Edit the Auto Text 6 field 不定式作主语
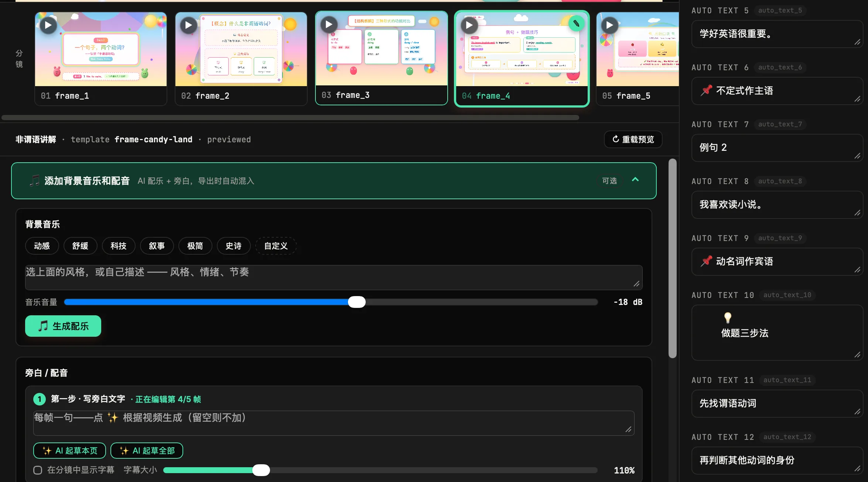This screenshot has width=868, height=482. (x=777, y=91)
